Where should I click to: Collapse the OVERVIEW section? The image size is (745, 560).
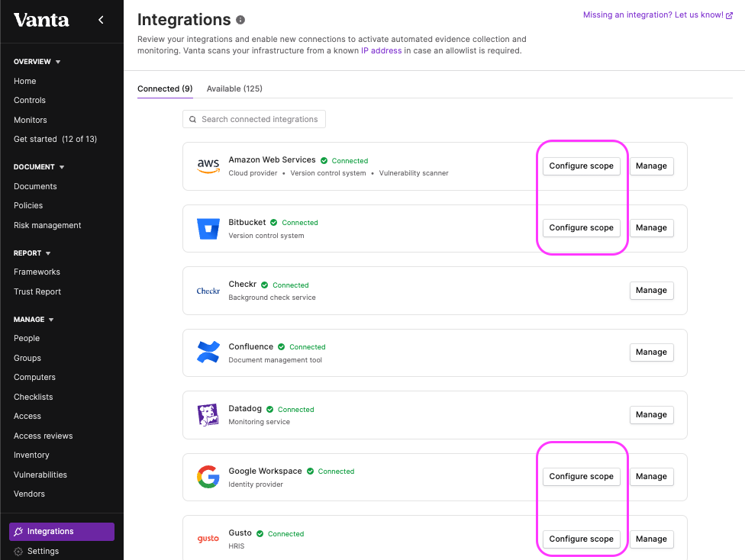[58, 62]
